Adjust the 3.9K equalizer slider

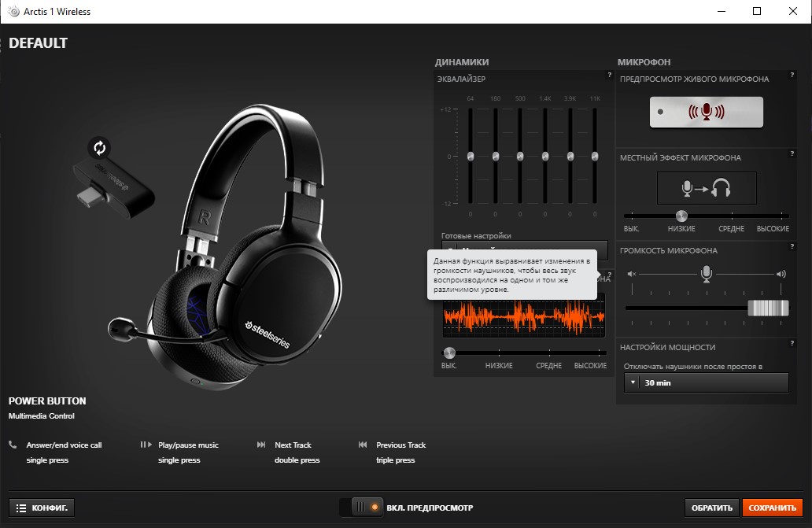(570, 157)
